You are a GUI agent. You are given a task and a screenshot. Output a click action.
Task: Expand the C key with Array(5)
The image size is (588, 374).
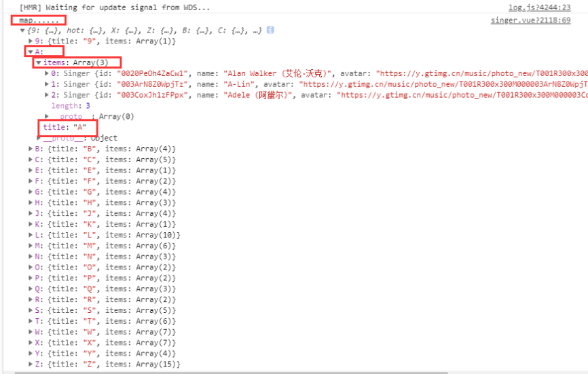[31, 160]
